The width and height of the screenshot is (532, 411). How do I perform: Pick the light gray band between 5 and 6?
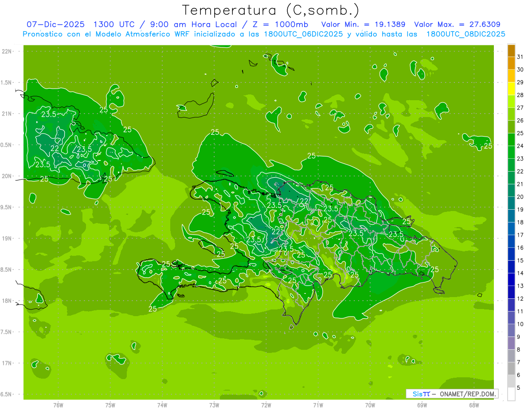pos(511,382)
